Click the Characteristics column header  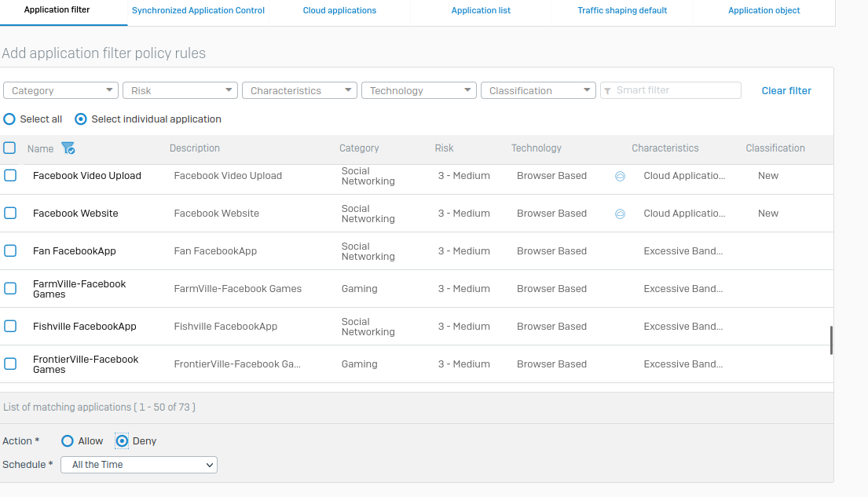pyautogui.click(x=665, y=148)
